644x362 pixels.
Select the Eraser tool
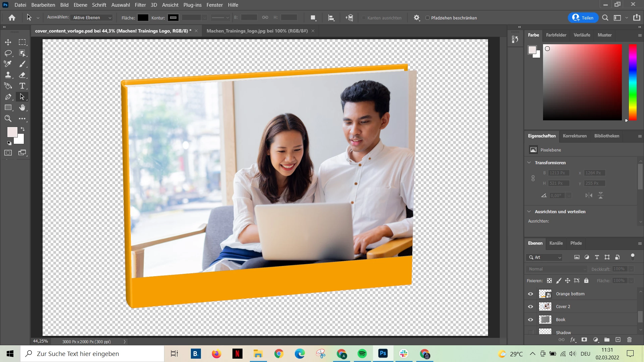(x=22, y=75)
